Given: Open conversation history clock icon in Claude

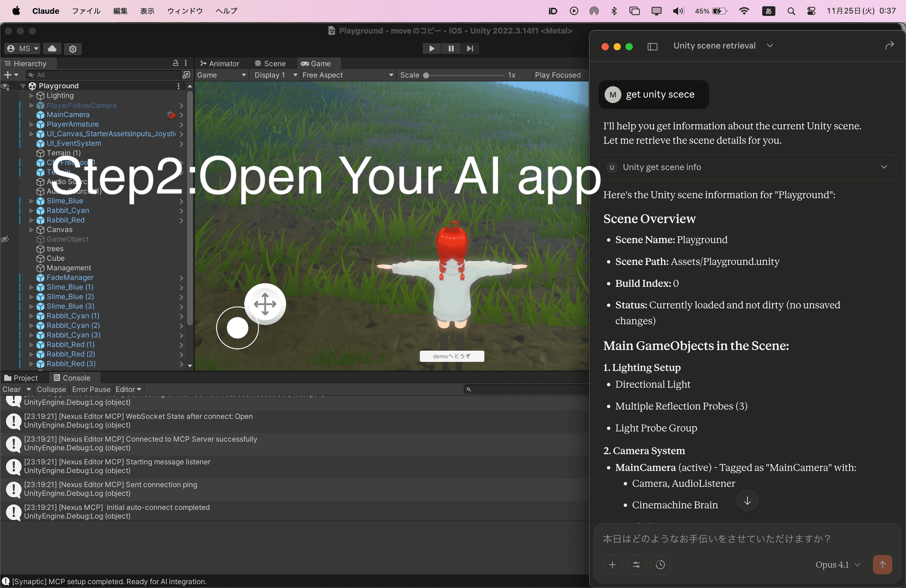Looking at the screenshot, I should pyautogui.click(x=660, y=564).
